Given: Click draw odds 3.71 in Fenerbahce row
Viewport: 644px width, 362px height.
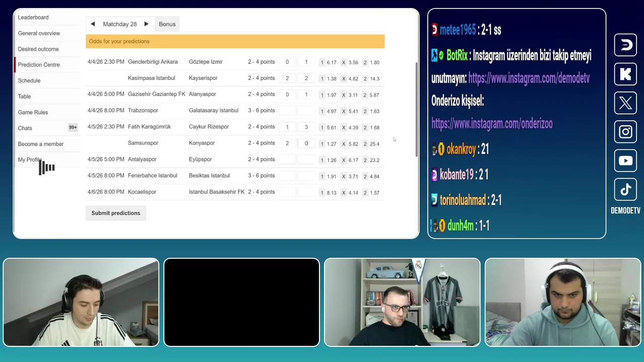Looking at the screenshot, I should 350,176.
